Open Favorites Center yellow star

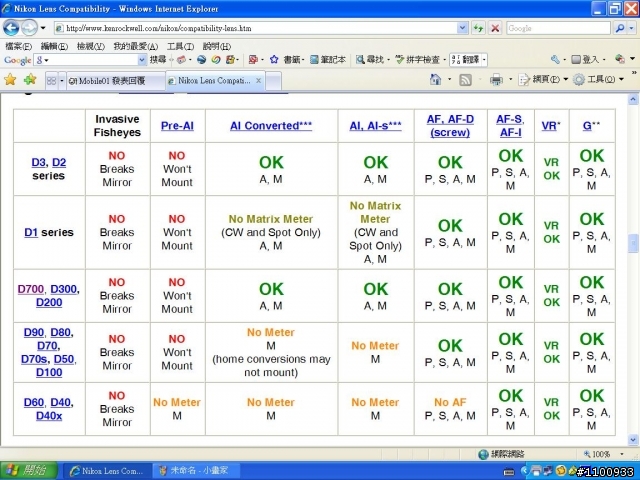click(10, 80)
